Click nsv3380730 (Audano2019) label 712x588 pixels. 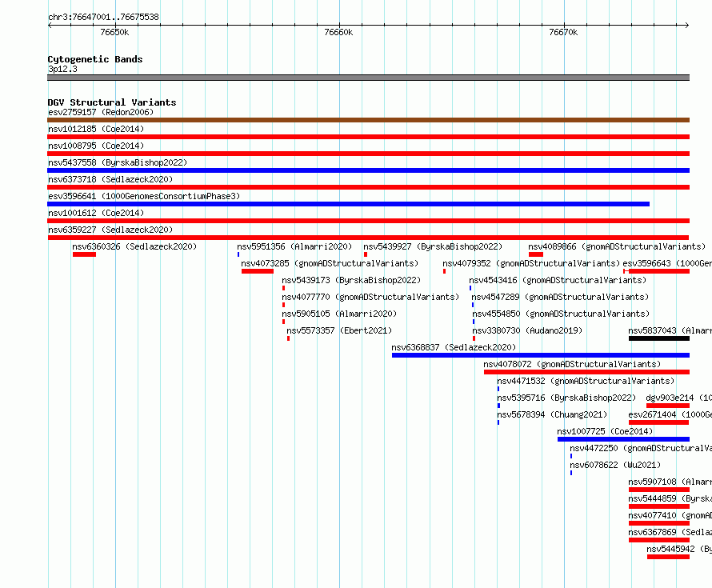[527, 330]
